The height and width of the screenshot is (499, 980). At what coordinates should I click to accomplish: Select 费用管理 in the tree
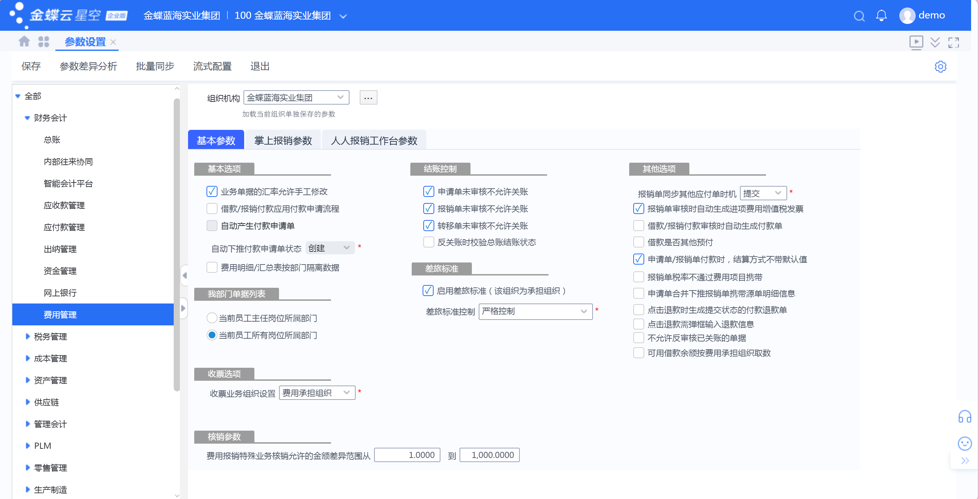93,314
